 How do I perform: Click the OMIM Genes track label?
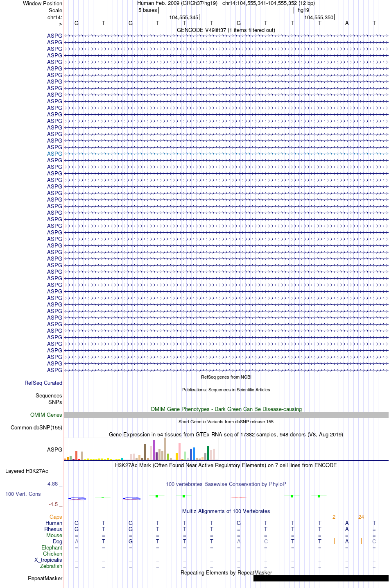(x=46, y=415)
